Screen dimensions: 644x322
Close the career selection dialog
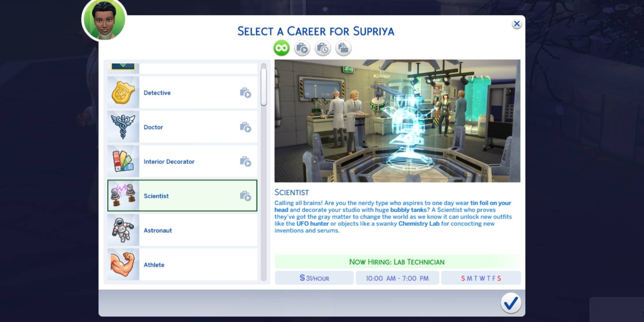(517, 24)
